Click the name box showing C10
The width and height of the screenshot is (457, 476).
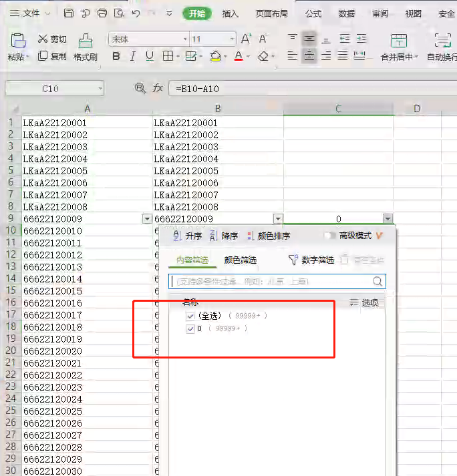point(54,89)
